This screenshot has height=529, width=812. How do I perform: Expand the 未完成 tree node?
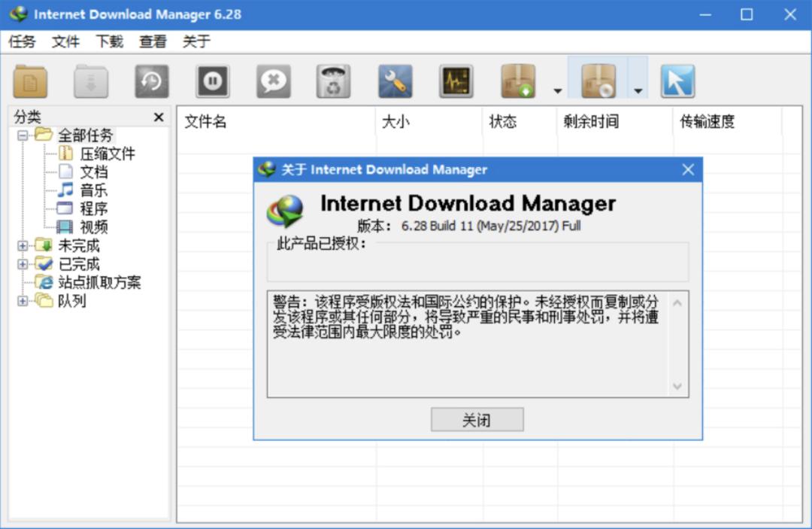(23, 245)
